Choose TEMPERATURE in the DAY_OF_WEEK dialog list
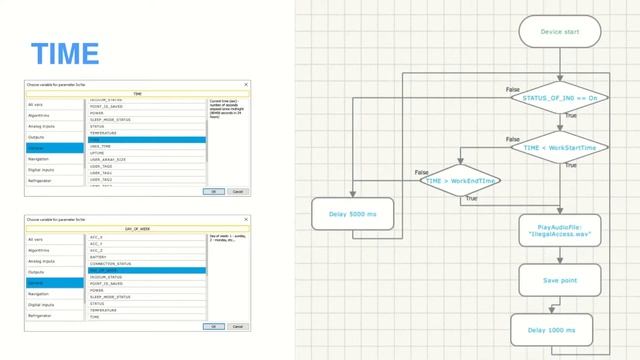This screenshot has width=640, height=360. (x=147, y=310)
